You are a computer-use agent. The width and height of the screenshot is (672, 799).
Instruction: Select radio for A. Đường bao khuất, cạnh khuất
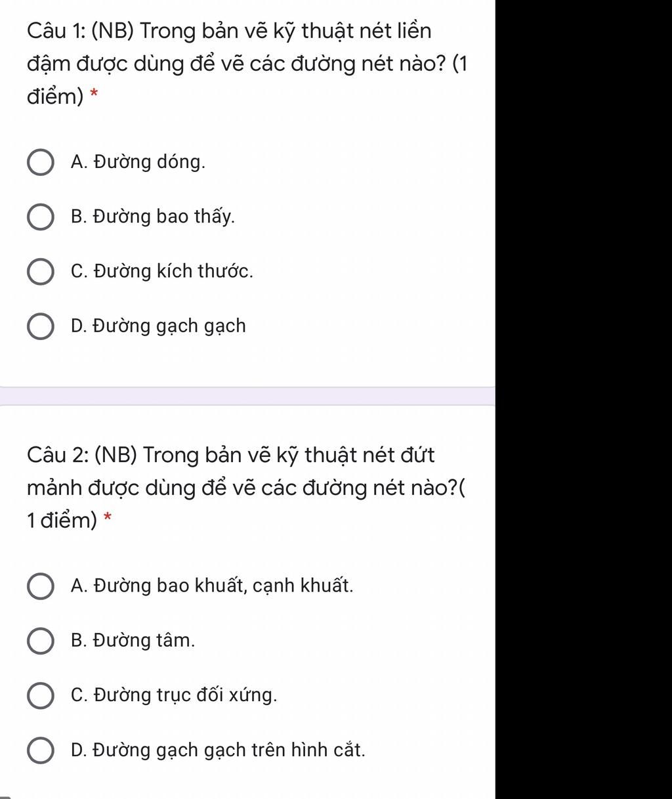pos(40,586)
